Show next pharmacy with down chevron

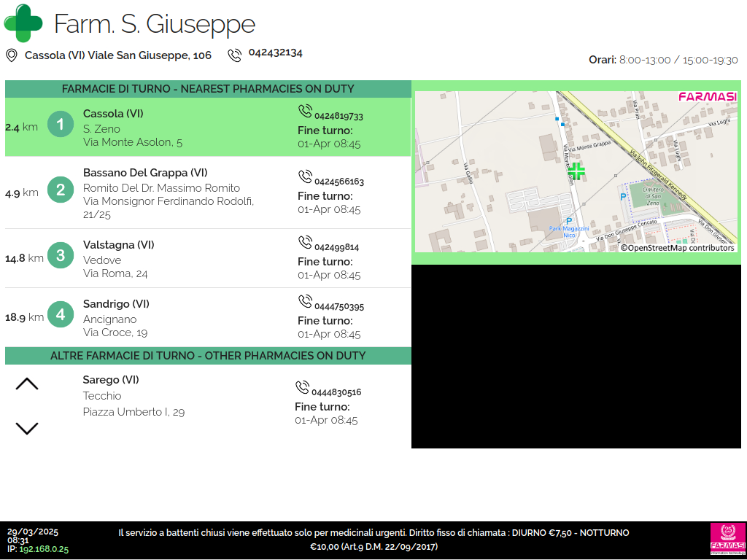(x=27, y=429)
